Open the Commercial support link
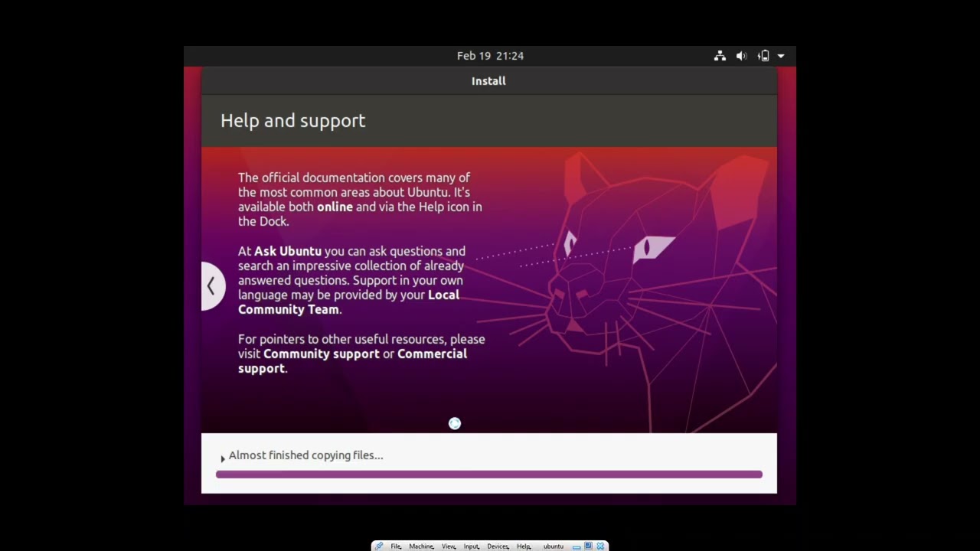 352,361
